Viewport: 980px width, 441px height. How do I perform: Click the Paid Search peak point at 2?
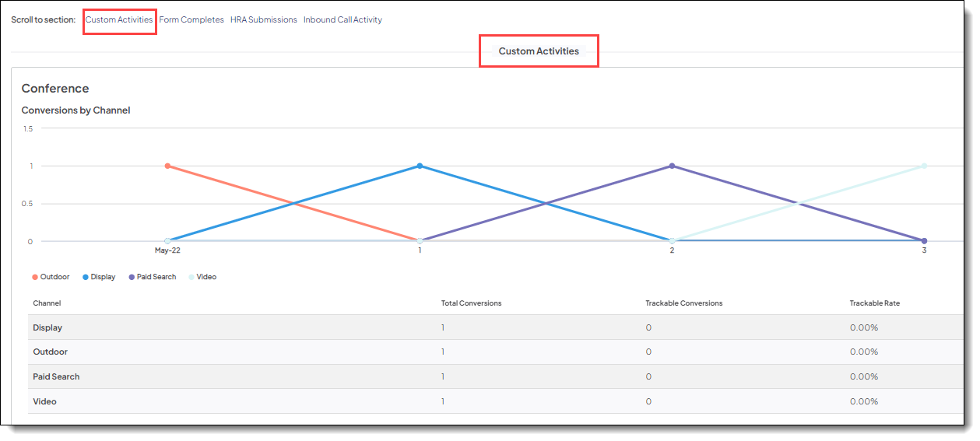(672, 166)
